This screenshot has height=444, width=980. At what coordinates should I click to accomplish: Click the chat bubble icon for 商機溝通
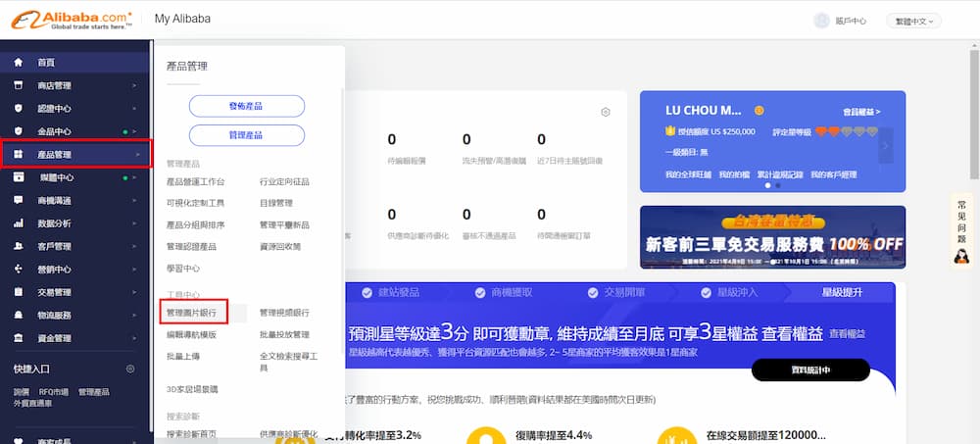(x=18, y=200)
